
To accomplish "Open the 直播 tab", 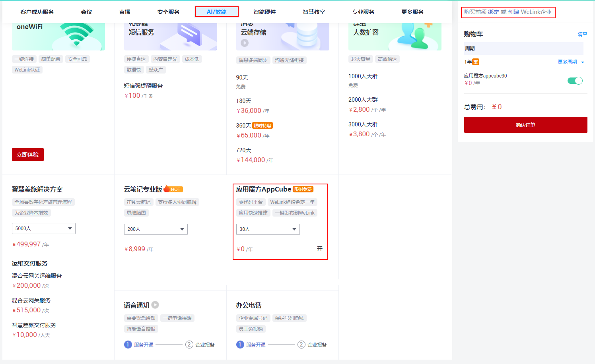I will pos(125,12).
